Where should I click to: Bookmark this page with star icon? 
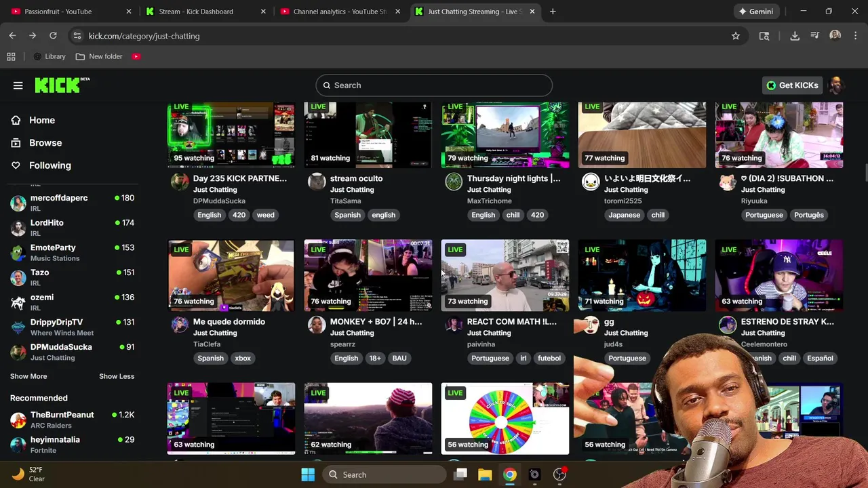click(736, 36)
